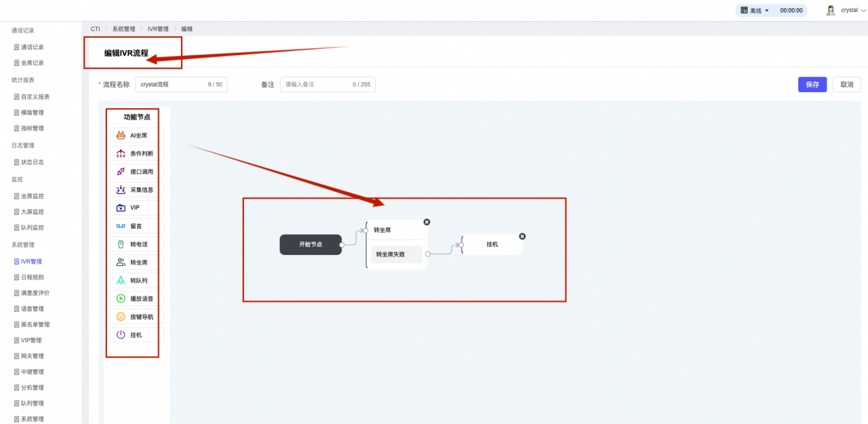The image size is (868, 424).
Task: Navigate to 队列监控
Action: coord(32,228)
